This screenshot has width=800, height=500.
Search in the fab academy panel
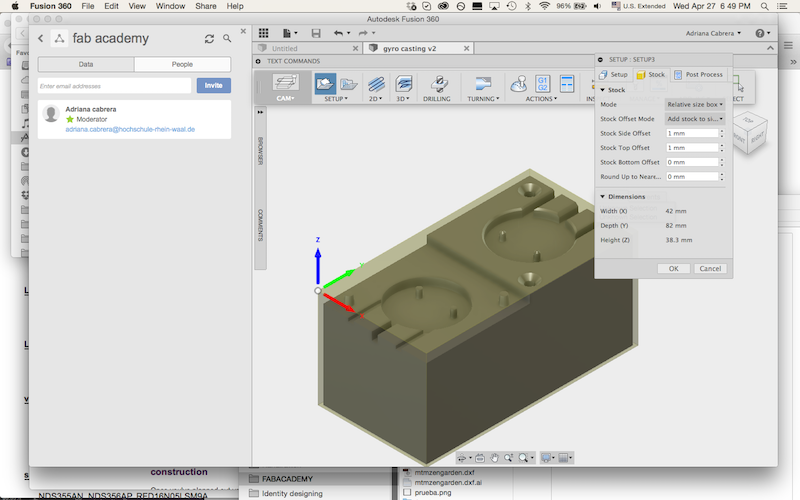[x=227, y=38]
